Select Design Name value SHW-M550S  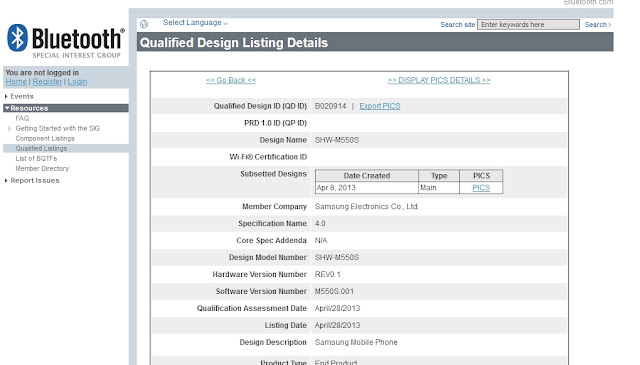point(337,140)
